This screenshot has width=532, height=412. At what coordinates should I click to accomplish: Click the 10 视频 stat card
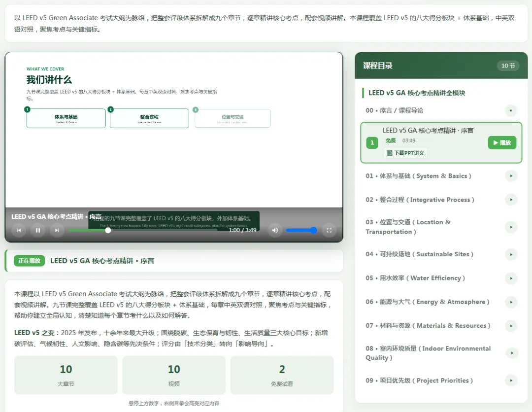(174, 375)
